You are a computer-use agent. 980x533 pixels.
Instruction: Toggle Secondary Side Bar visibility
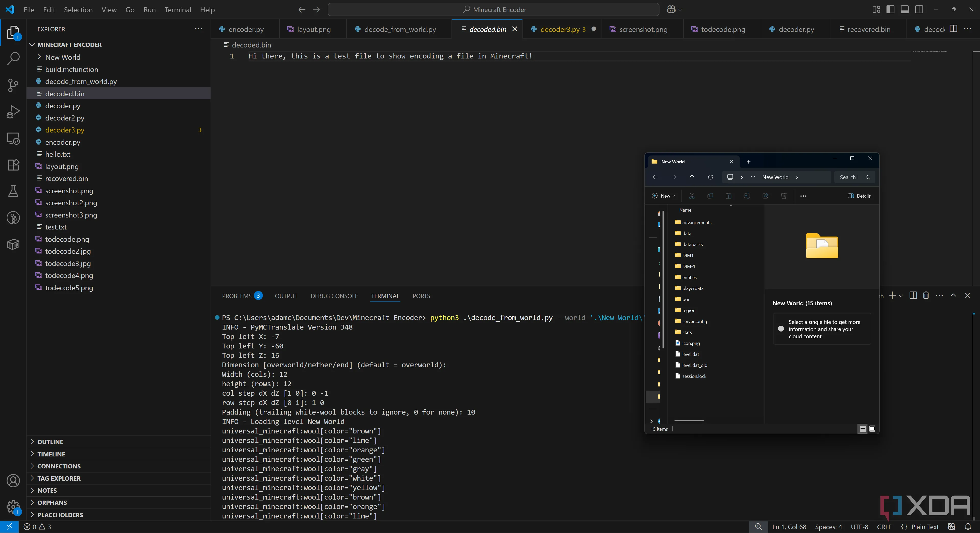(919, 9)
